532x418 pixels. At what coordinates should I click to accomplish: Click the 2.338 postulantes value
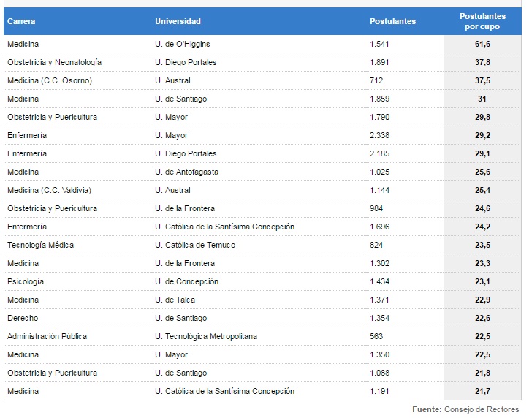coord(379,135)
